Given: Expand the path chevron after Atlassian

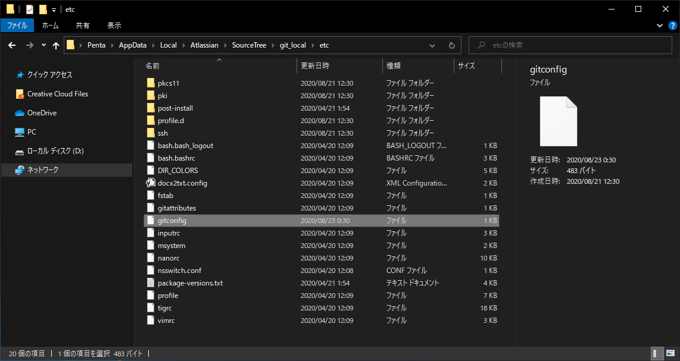Looking at the screenshot, I should (225, 45).
